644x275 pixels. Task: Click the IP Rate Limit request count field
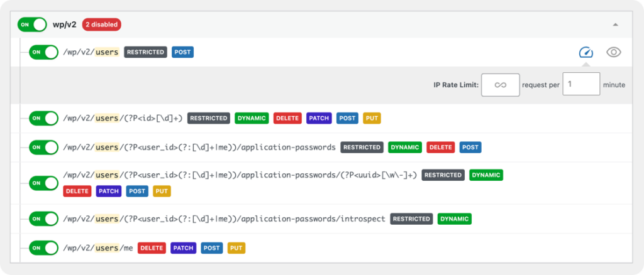(x=500, y=85)
